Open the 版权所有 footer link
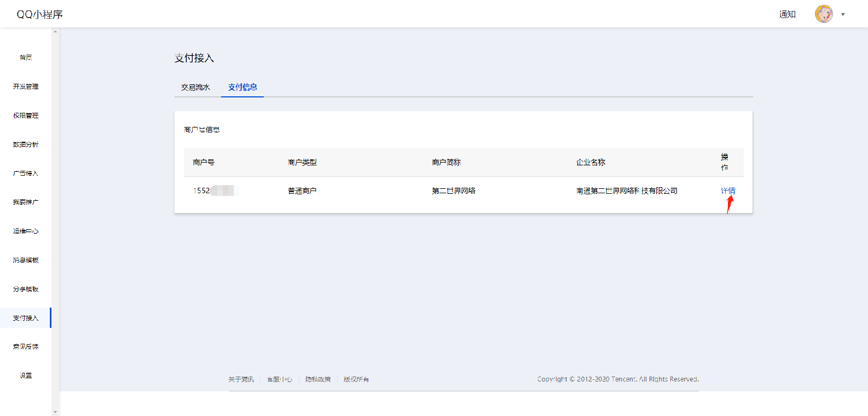This screenshot has width=868, height=416. [356, 379]
